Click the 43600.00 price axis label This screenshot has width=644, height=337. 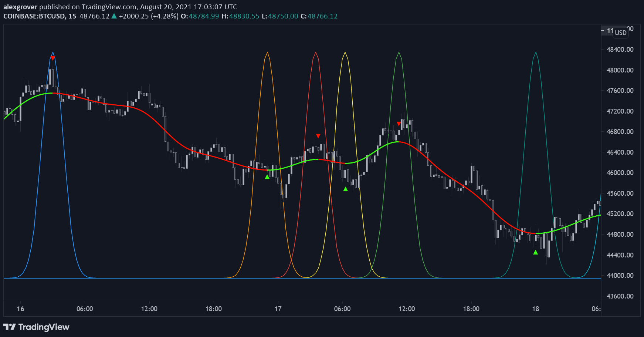[x=620, y=296]
